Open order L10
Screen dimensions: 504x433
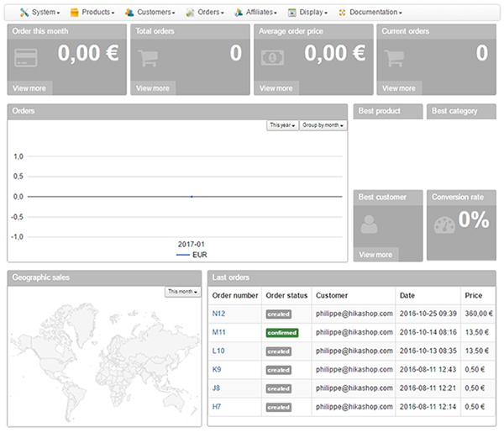tap(218, 351)
